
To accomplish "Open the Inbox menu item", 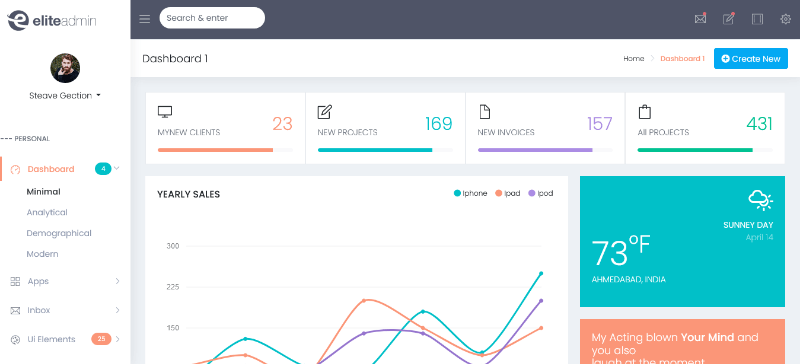I will [39, 310].
